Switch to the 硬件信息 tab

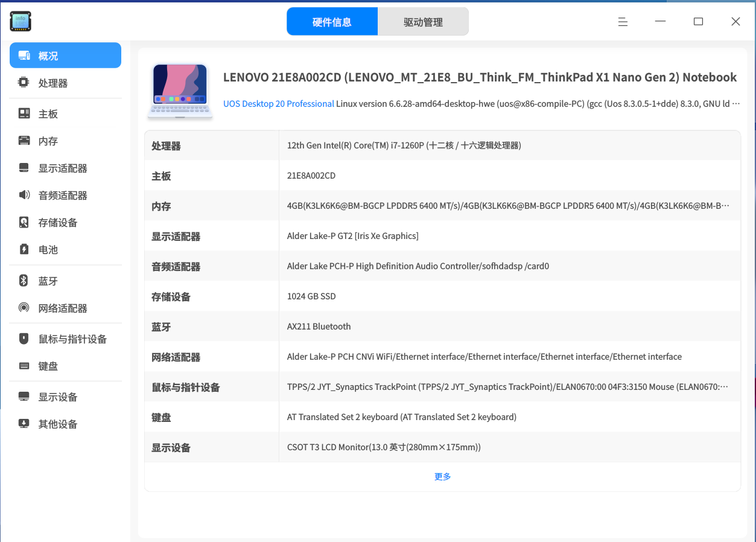tap(332, 22)
